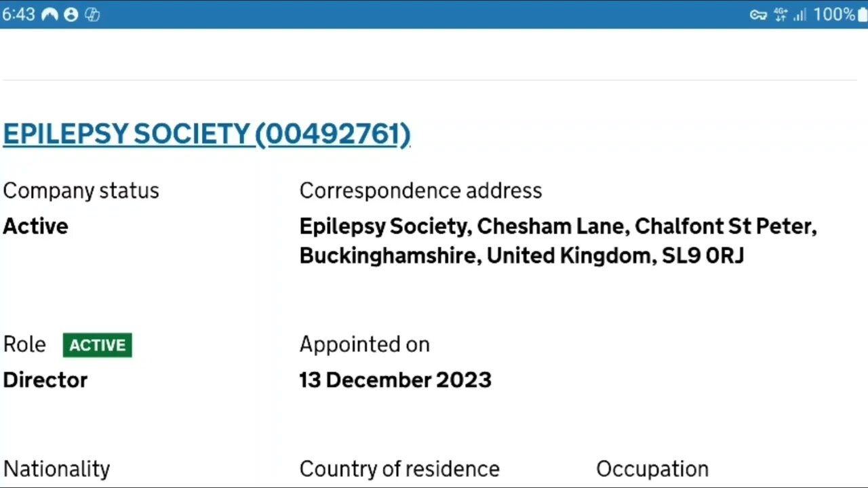Screen dimensions: 868x488
Task: Open the EPILEPSY SOCIETY (00492761) company link
Action: (206, 134)
